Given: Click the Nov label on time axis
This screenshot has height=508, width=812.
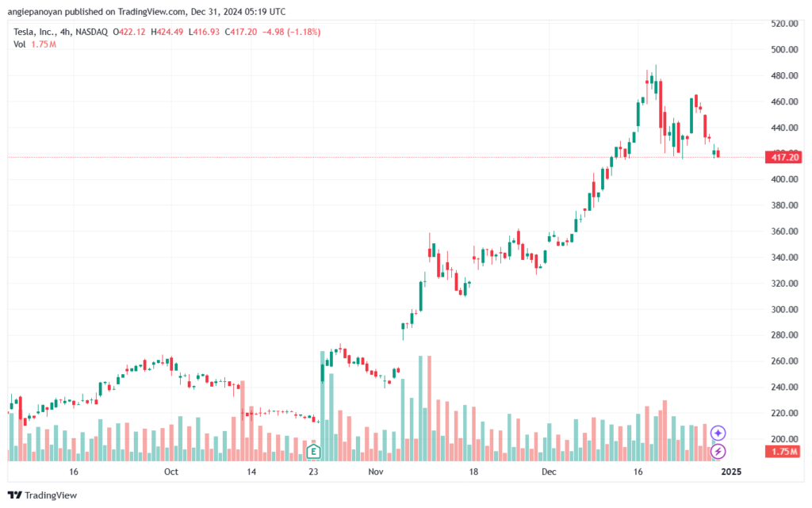Looking at the screenshot, I should click(x=376, y=472).
